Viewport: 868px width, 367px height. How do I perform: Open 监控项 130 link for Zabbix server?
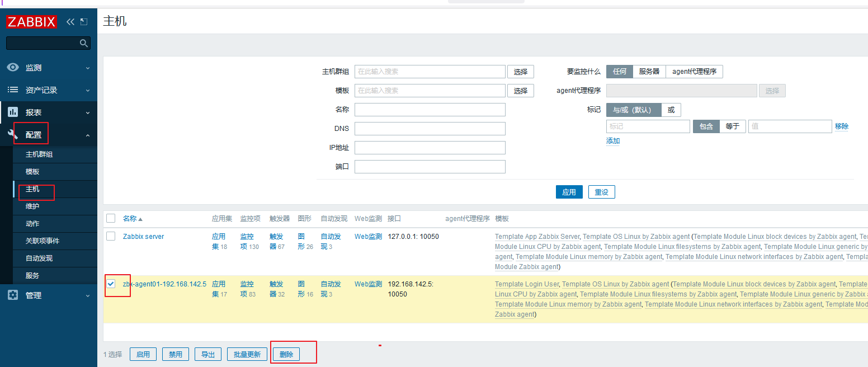(x=247, y=242)
